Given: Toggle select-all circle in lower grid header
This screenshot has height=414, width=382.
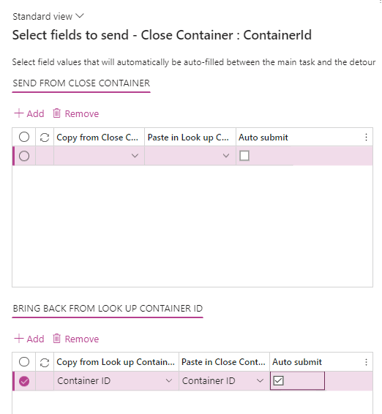Looking at the screenshot, I should click(x=24, y=362).
